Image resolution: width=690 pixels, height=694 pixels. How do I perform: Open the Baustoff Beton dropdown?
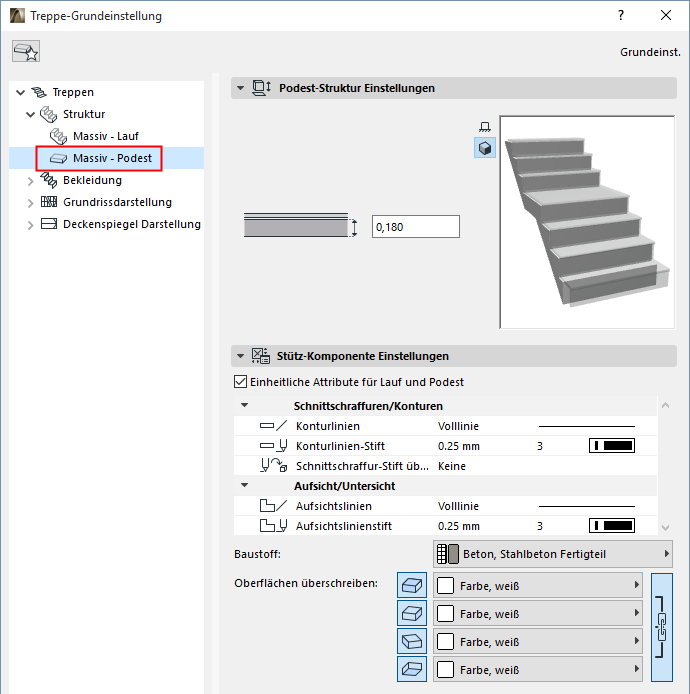click(x=553, y=554)
